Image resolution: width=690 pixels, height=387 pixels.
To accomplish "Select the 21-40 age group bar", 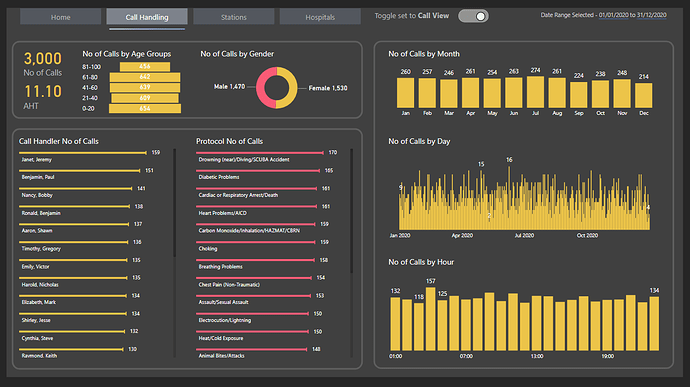I will pyautogui.click(x=145, y=98).
